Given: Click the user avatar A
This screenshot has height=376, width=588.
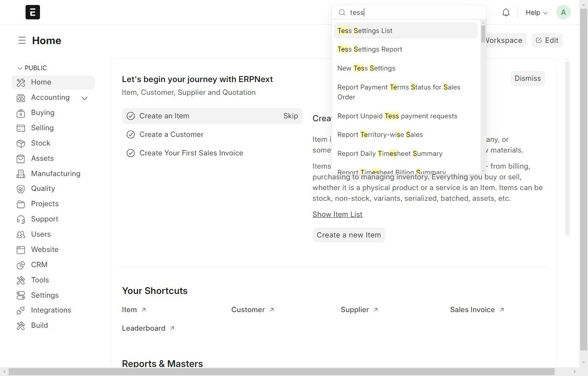Looking at the screenshot, I should (563, 12).
